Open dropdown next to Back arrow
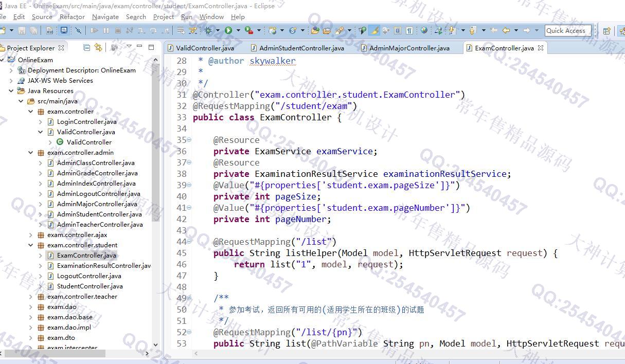This screenshot has height=364, width=625. (x=516, y=30)
